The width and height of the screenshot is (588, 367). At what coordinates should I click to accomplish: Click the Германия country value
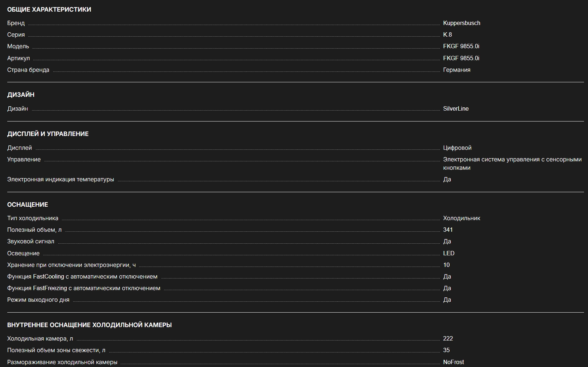(x=456, y=70)
